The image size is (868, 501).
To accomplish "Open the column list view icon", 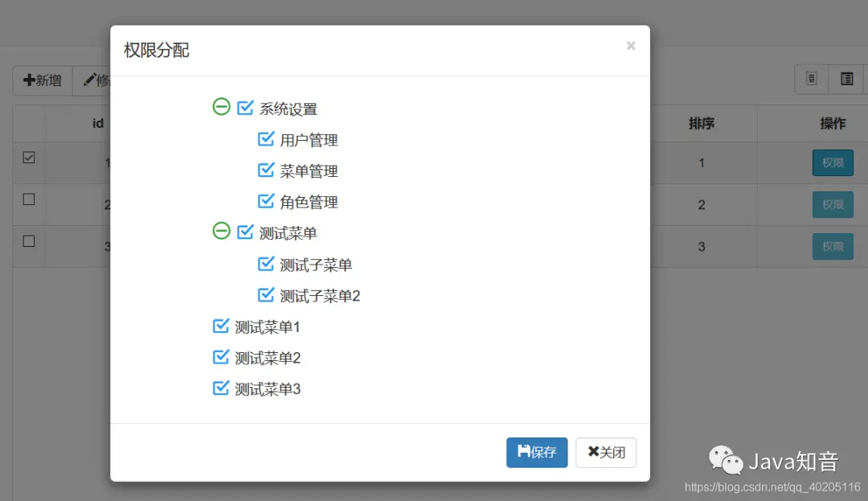I will (846, 79).
